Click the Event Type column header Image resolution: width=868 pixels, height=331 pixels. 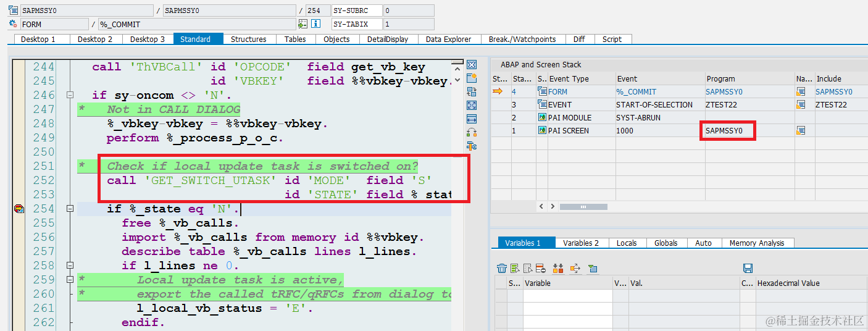point(581,78)
